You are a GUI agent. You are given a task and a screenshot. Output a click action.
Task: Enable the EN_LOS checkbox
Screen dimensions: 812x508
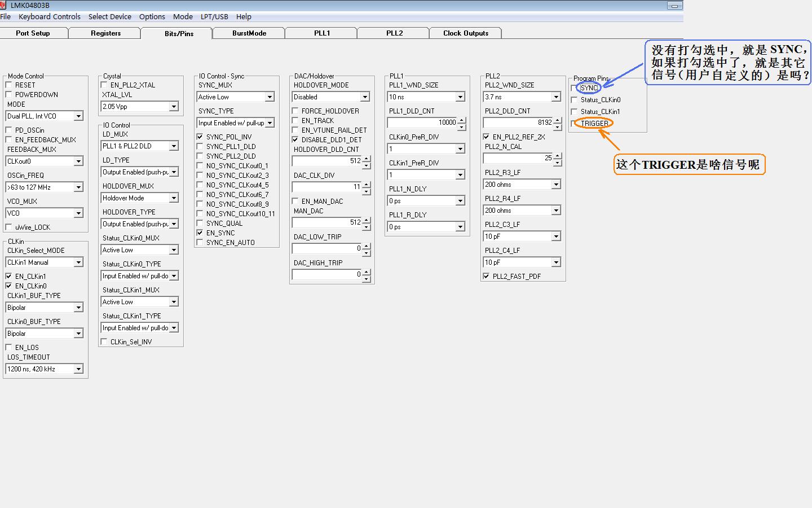(x=9, y=348)
